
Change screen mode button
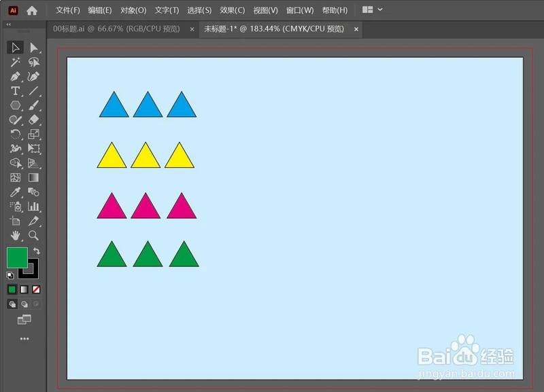(x=24, y=319)
